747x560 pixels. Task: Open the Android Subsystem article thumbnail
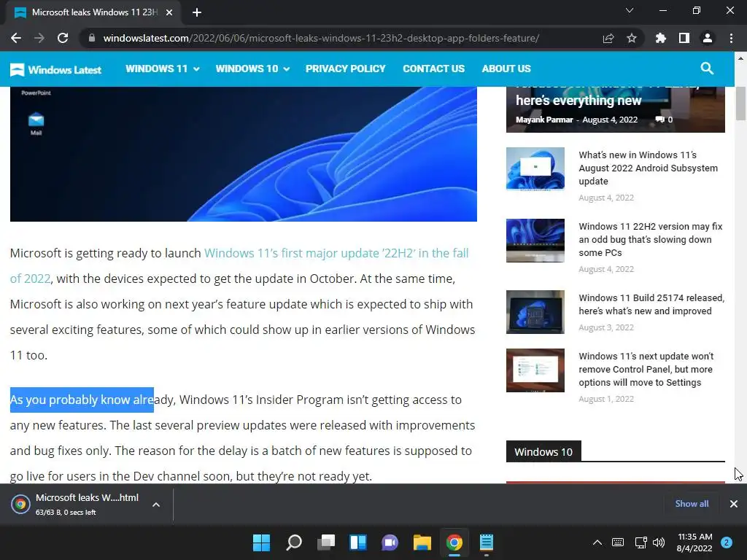click(x=535, y=168)
